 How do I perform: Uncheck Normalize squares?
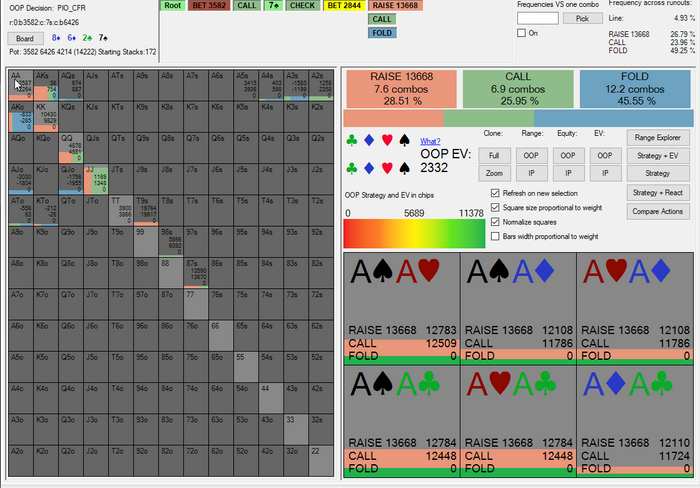[495, 222]
